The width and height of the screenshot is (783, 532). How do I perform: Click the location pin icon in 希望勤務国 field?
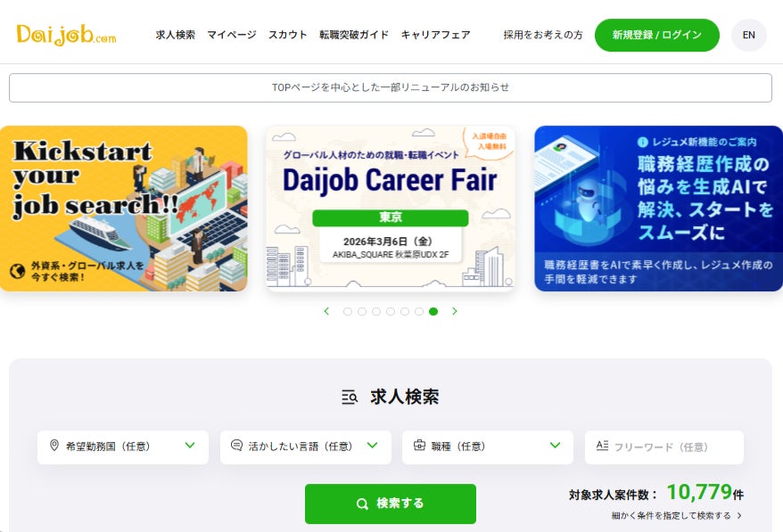click(x=54, y=446)
